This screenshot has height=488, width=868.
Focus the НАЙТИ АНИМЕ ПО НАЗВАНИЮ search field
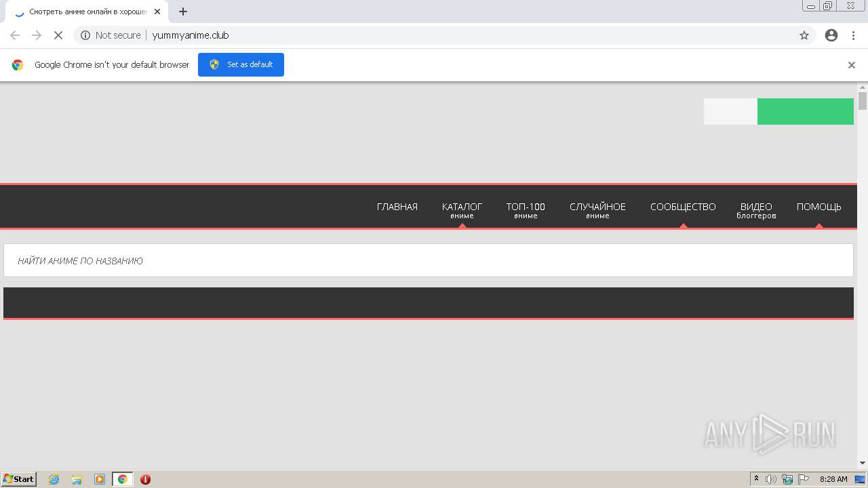coord(429,260)
